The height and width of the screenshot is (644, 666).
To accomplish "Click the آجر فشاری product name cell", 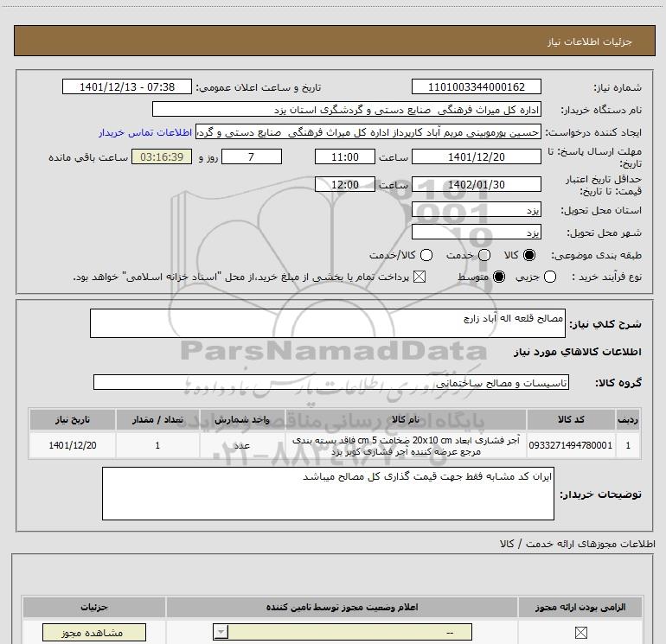I will [406, 445].
